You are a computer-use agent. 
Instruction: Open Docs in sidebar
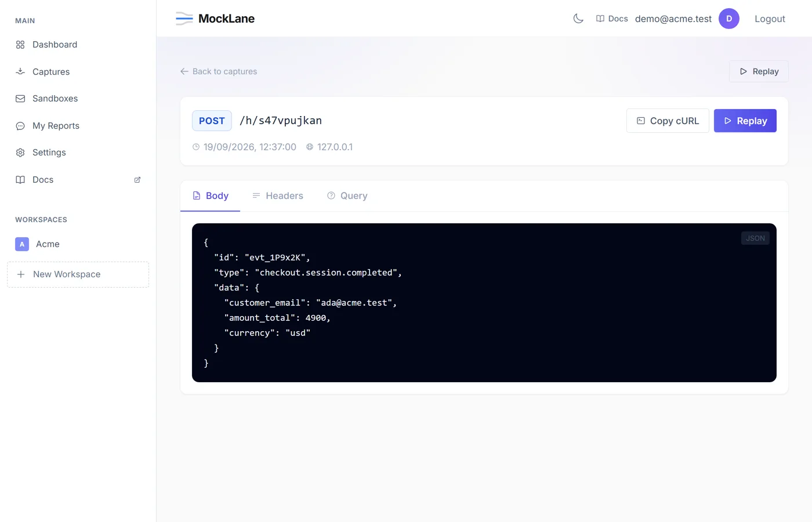(x=78, y=180)
